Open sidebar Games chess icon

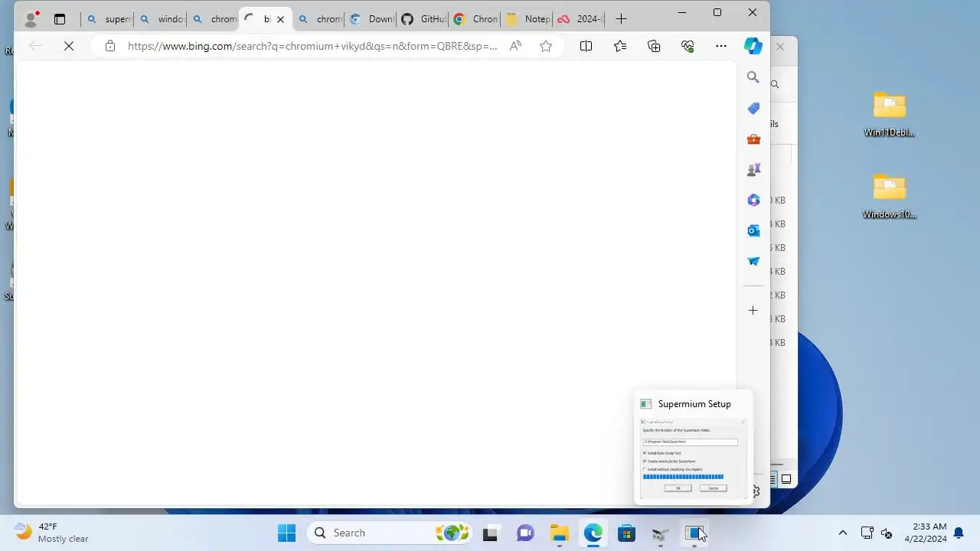(753, 169)
